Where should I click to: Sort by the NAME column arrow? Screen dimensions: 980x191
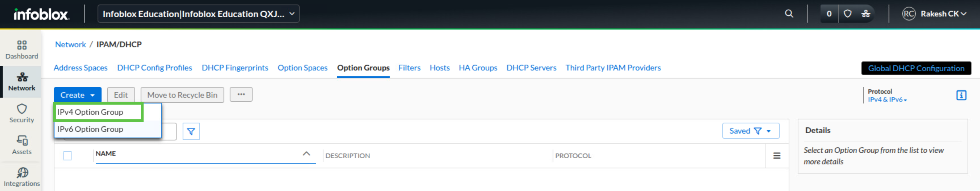(x=306, y=154)
